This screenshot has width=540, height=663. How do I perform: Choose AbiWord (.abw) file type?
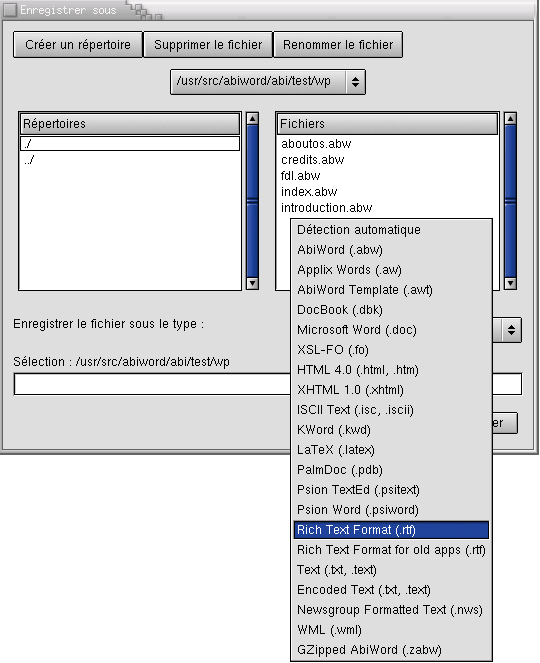[391, 250]
